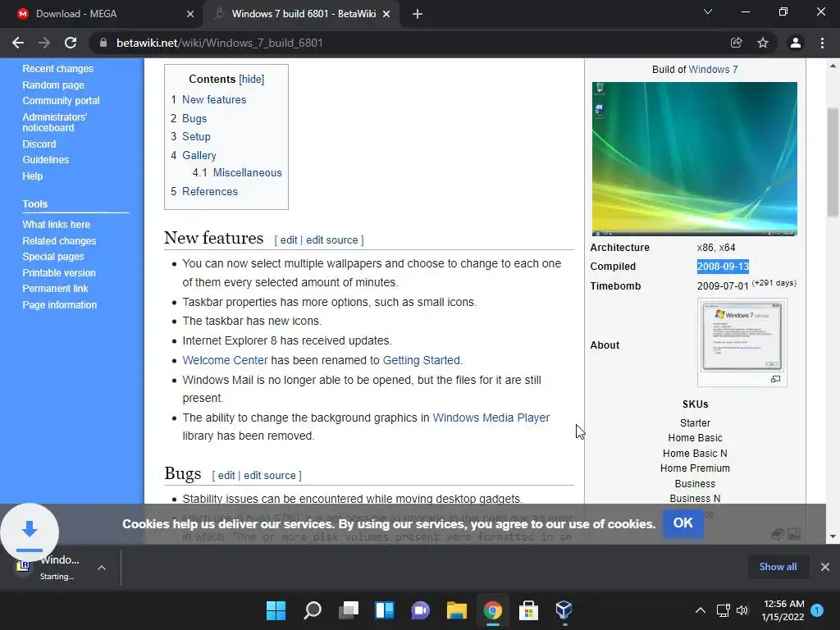Screen dimensions: 840x630
Task: Open Community portal in sidebar
Action: click(61, 101)
